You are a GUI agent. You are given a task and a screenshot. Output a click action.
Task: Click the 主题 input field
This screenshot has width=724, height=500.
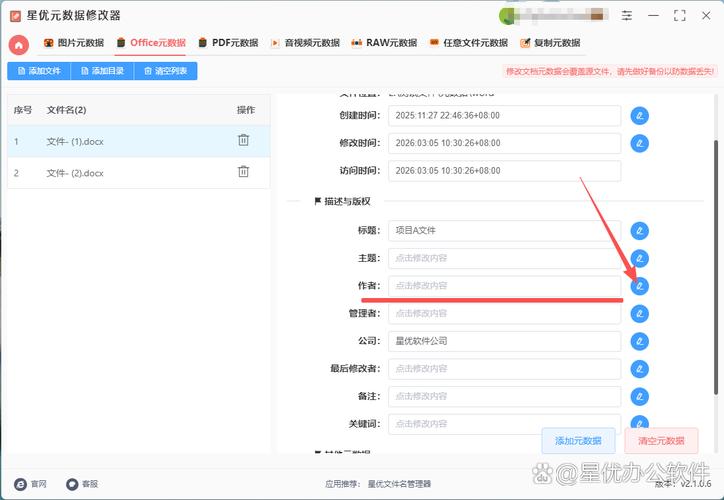pos(504,258)
